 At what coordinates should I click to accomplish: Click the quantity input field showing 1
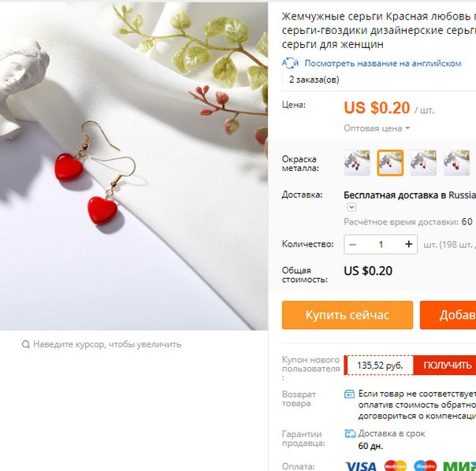[x=381, y=244]
